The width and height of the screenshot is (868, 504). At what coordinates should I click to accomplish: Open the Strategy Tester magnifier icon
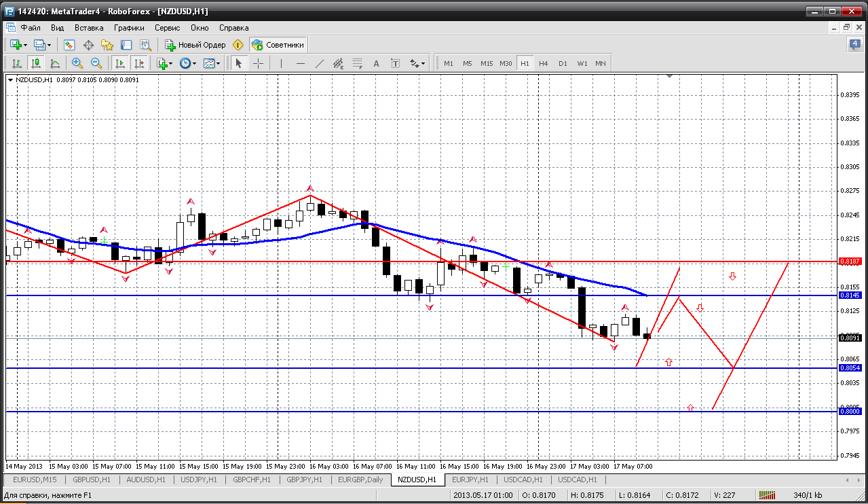[x=145, y=45]
